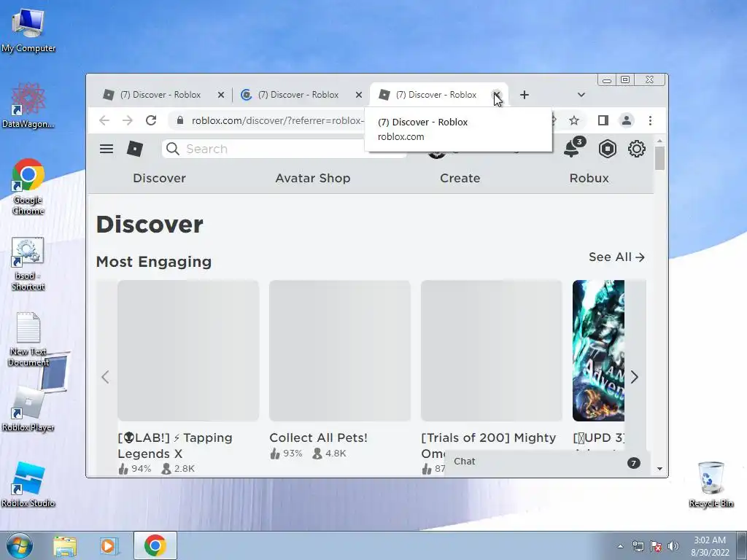Screen dimensions: 747x560
Task: Open Discover in Roblox navigation
Action: coord(159,178)
